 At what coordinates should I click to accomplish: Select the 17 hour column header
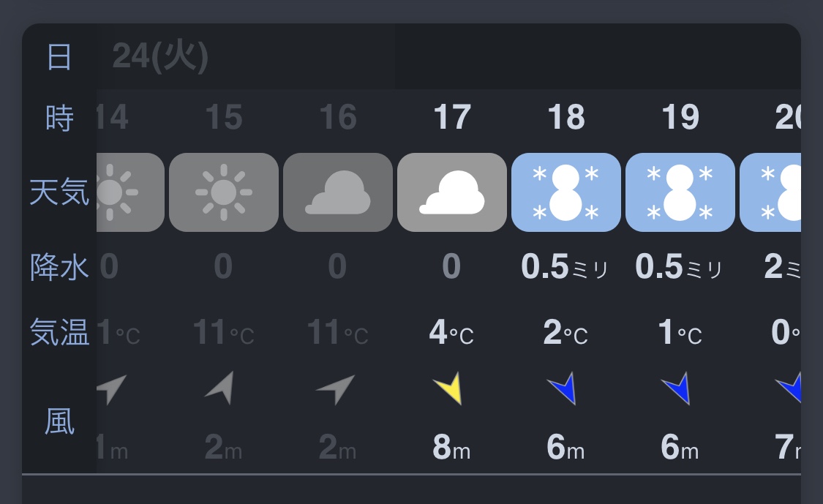pos(452,117)
